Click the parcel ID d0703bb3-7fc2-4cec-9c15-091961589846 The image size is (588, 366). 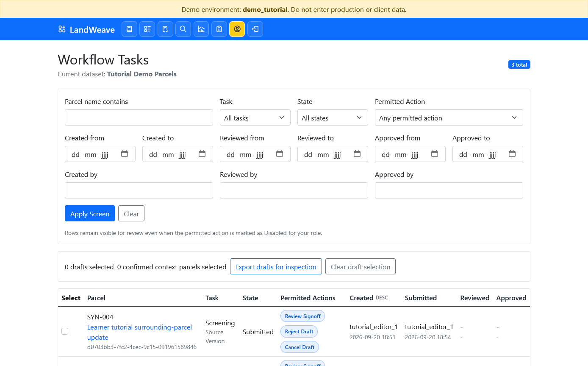pos(142,347)
